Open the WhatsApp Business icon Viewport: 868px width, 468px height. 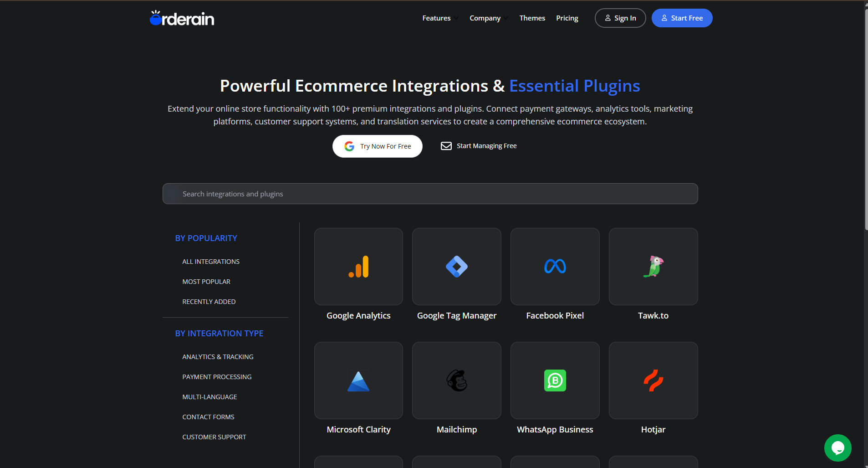(x=555, y=381)
